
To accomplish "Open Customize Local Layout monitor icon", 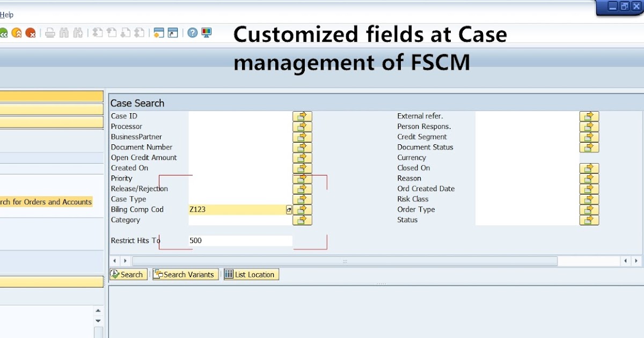I will 206,32.
